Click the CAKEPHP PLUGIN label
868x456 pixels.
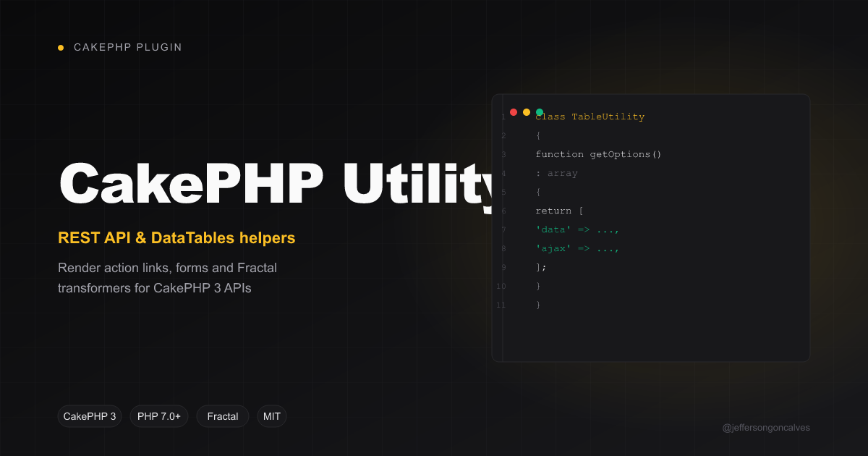click(x=128, y=47)
